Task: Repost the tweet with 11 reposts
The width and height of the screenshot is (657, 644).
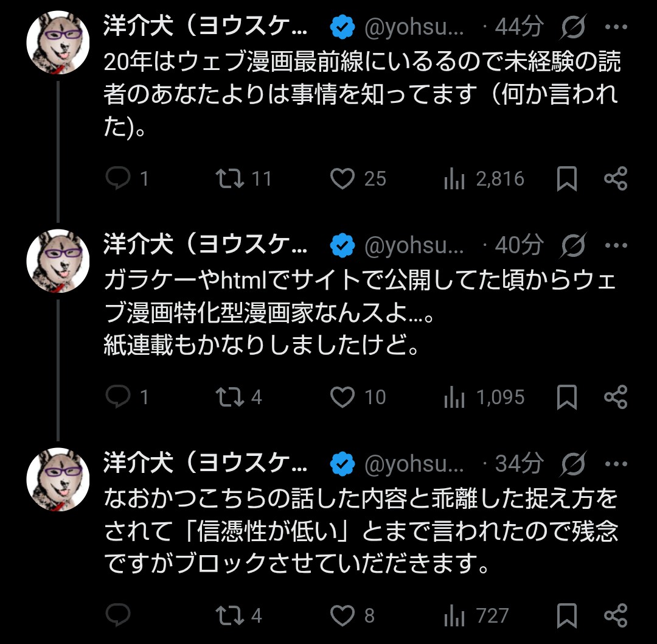Action: click(x=231, y=178)
